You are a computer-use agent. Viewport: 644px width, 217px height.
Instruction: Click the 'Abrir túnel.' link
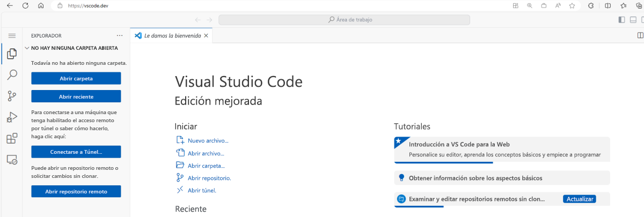pyautogui.click(x=202, y=190)
